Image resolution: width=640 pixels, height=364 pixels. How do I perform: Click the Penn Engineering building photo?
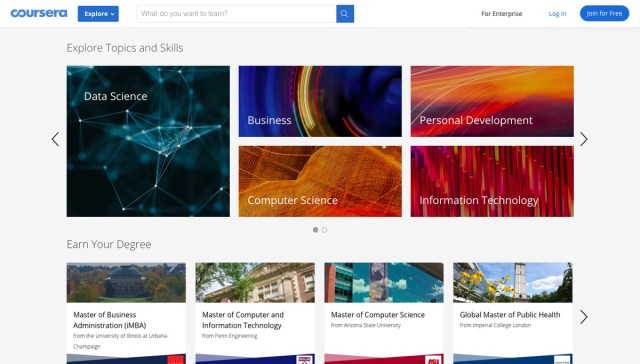(x=255, y=282)
